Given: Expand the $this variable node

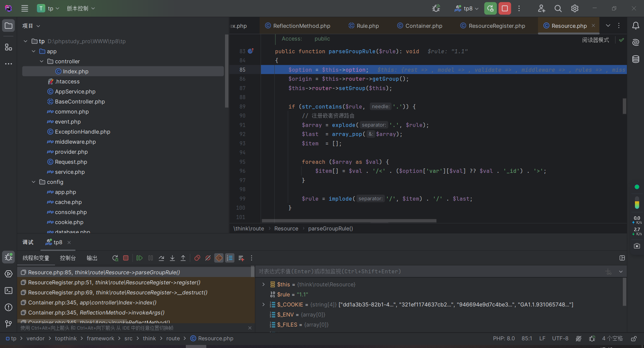Looking at the screenshot, I should 264,284.
